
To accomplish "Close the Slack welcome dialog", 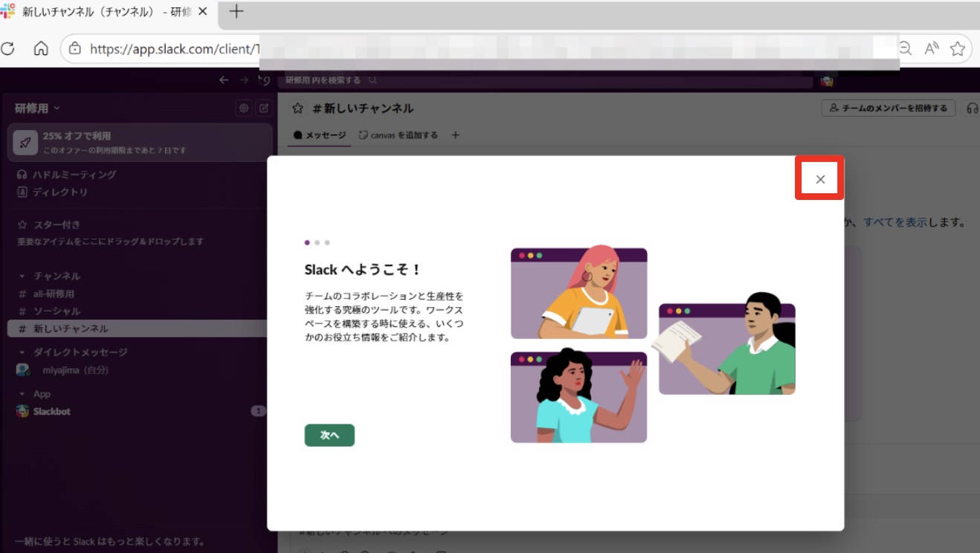I will pyautogui.click(x=820, y=179).
